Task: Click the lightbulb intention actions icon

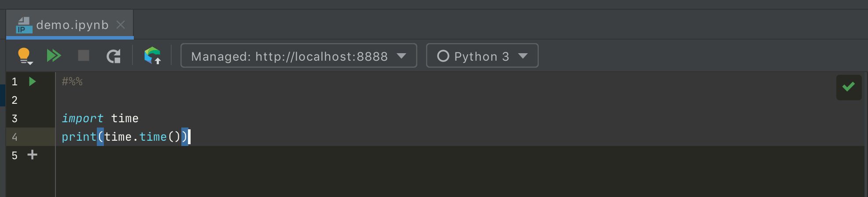Action: click(x=24, y=56)
